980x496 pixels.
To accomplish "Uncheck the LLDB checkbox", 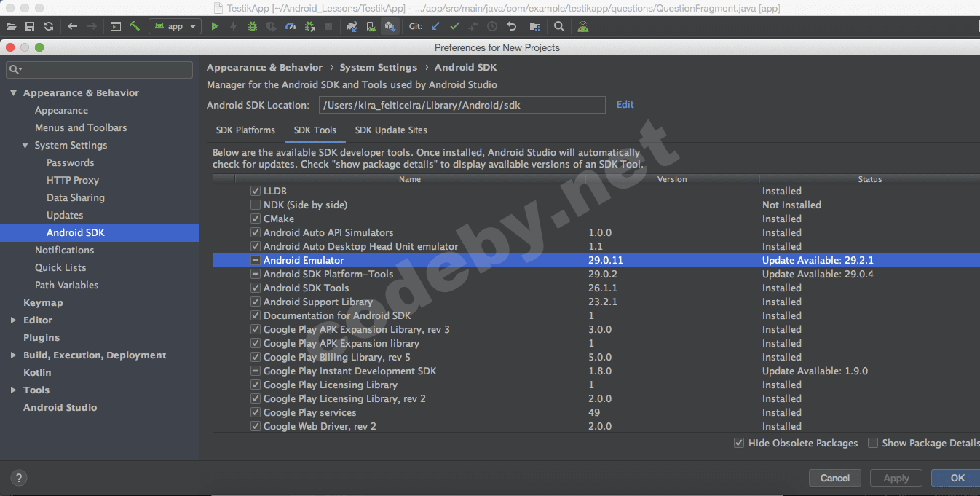I will click(256, 191).
